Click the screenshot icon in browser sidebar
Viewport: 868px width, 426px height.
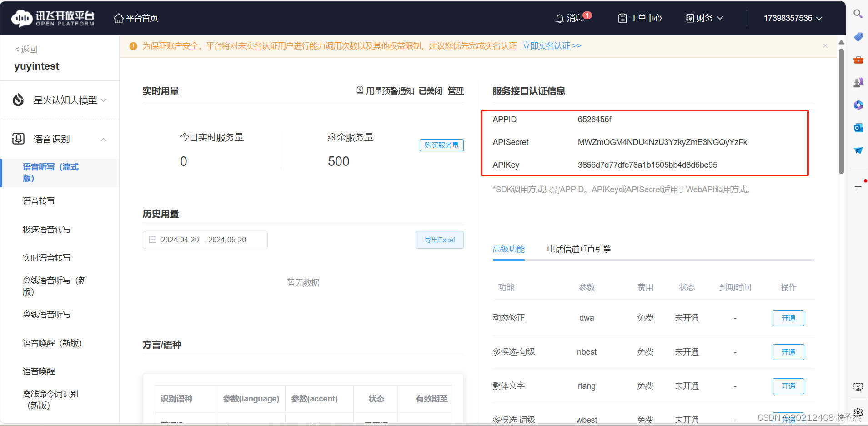click(x=858, y=387)
